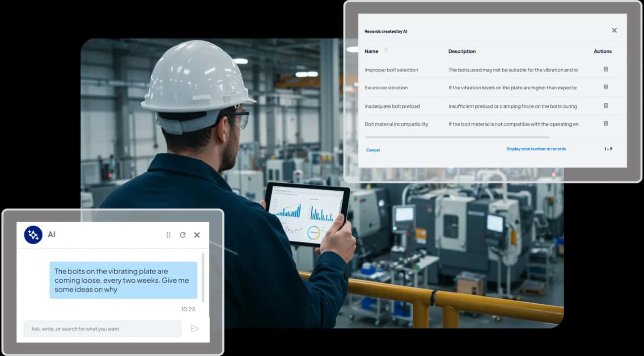
Task: Select the Improper bolt selection name
Action: (x=391, y=70)
